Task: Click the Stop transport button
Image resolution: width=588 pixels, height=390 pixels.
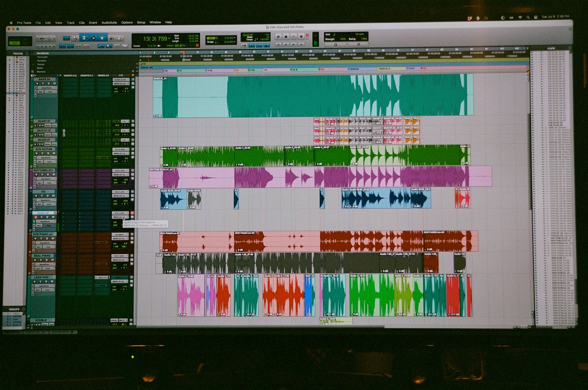Action: [286, 37]
